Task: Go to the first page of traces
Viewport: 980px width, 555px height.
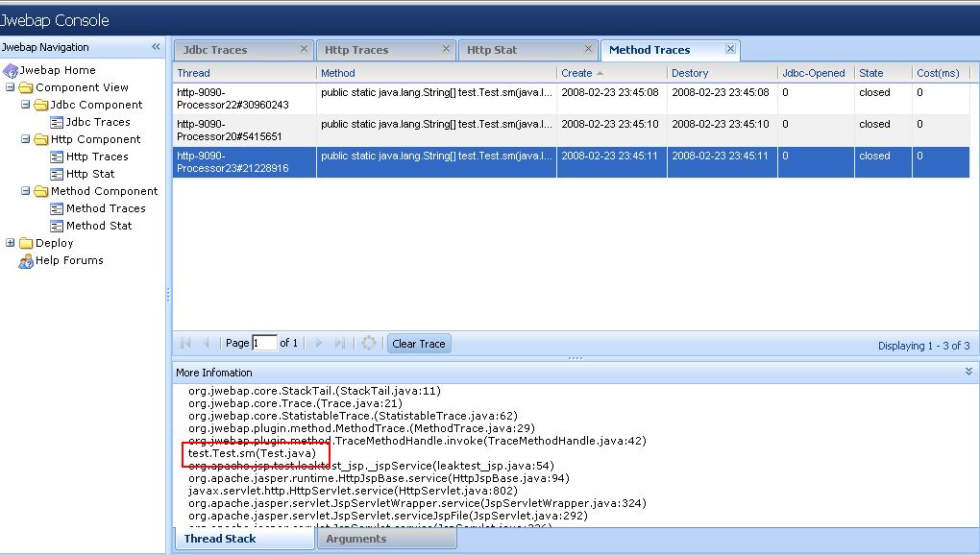Action: (x=185, y=343)
